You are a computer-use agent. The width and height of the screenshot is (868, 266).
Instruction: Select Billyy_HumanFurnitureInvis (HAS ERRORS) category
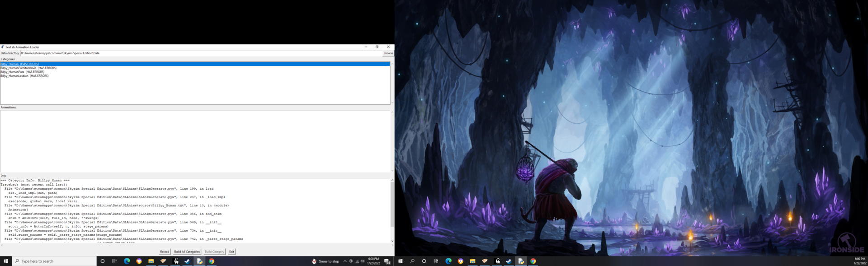point(195,68)
